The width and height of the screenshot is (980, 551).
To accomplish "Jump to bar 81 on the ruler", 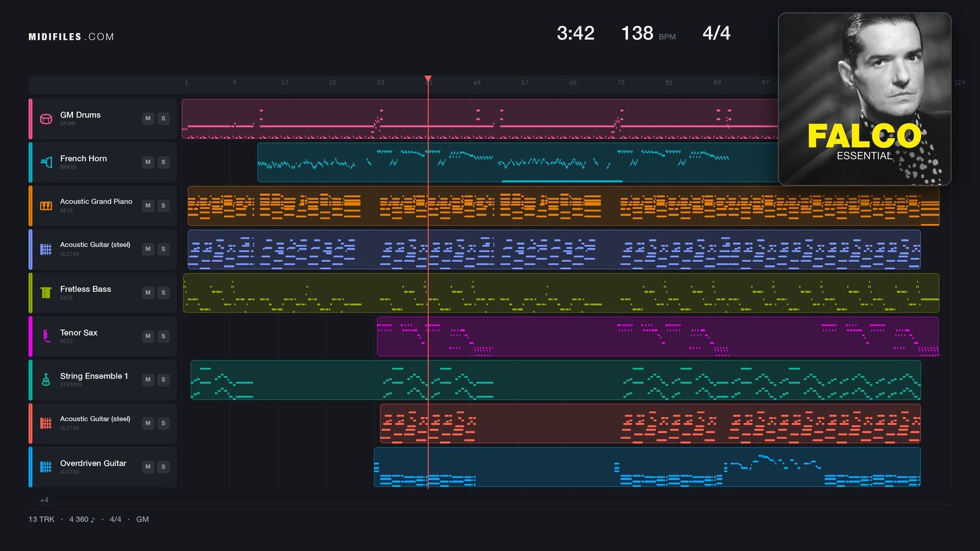I will (669, 83).
